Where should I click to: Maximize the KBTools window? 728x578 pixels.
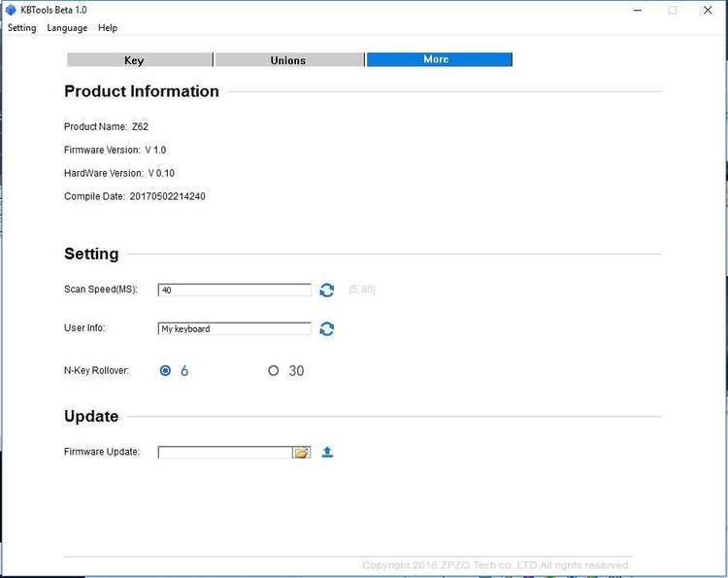672,11
